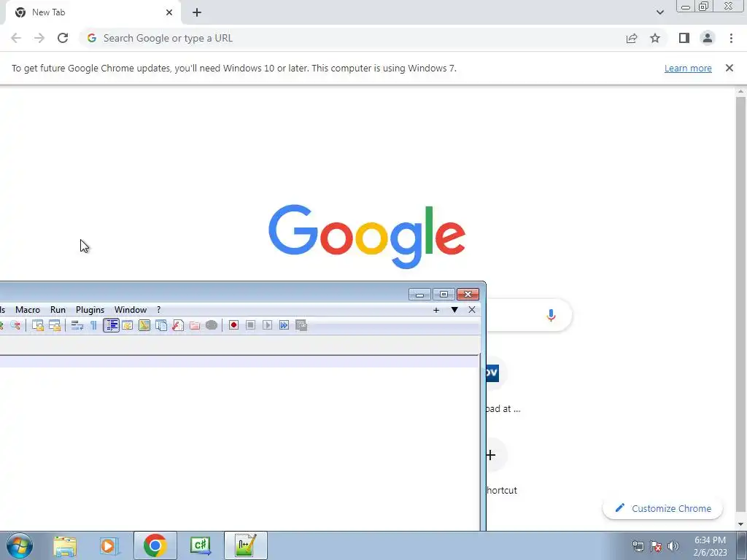Open the Run menu in Notepad++
Screen dimensions: 747x560
(58, 309)
